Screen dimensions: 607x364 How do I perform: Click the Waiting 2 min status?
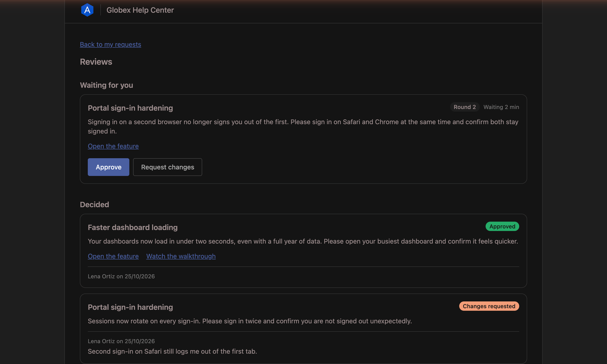click(x=501, y=107)
